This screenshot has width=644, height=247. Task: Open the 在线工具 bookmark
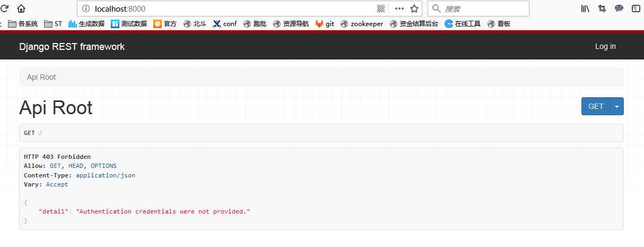[463, 23]
